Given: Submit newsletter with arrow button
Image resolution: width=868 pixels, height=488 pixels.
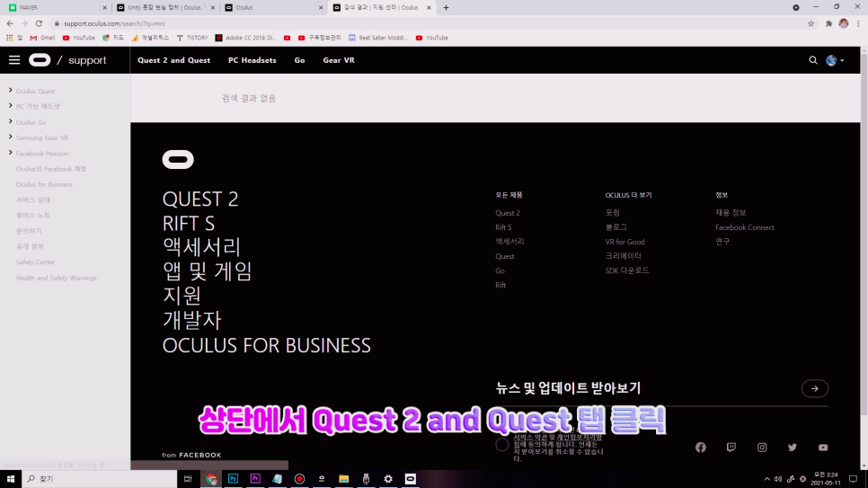Looking at the screenshot, I should [814, 388].
